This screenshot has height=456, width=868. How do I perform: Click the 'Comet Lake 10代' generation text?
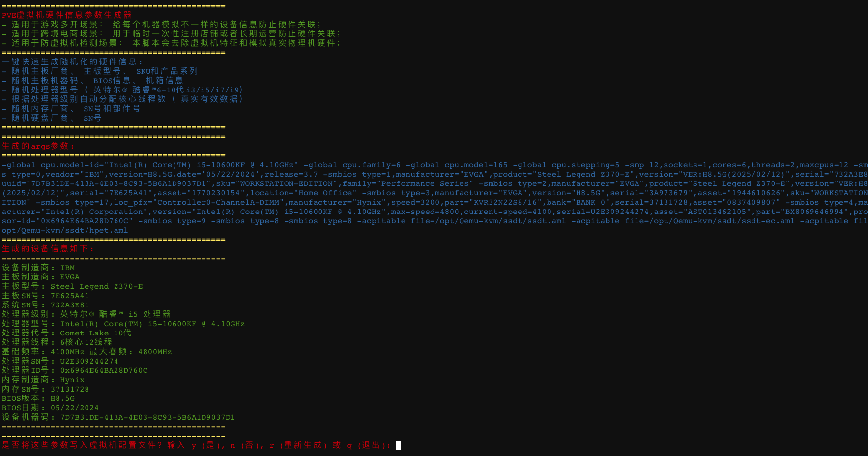pyautogui.click(x=96, y=333)
